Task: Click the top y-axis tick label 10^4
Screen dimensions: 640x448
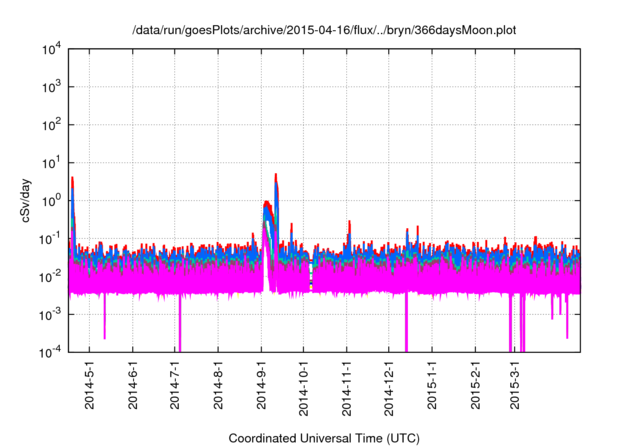Action: tap(50, 49)
